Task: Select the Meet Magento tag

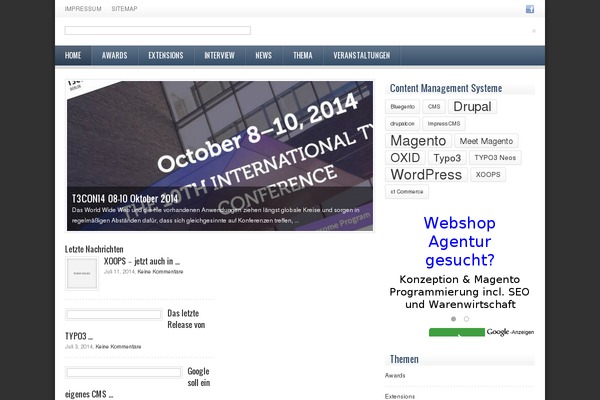Action: pyautogui.click(x=486, y=141)
